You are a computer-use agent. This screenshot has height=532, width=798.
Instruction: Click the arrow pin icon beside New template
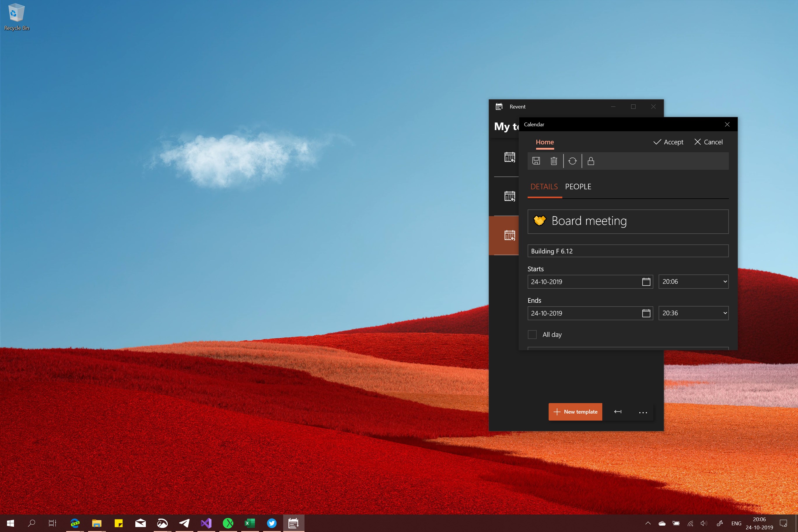click(618, 412)
